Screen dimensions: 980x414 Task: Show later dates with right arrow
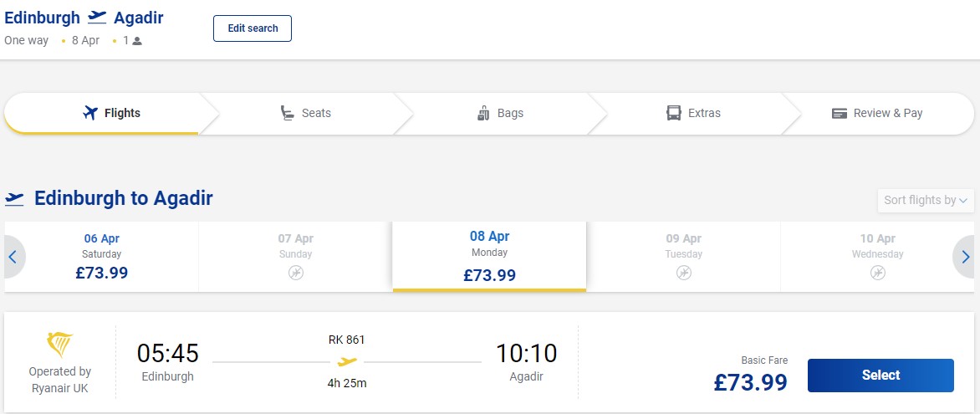click(x=965, y=257)
